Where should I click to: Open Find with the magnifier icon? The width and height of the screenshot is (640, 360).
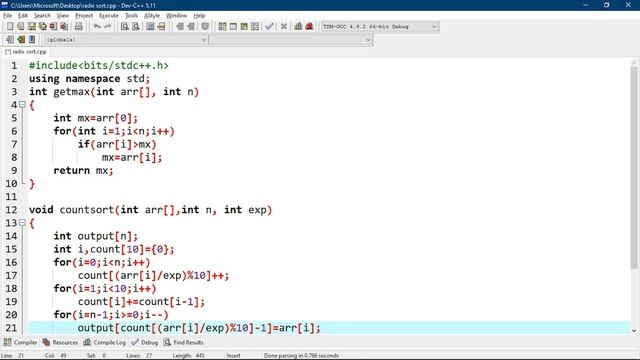(124, 27)
